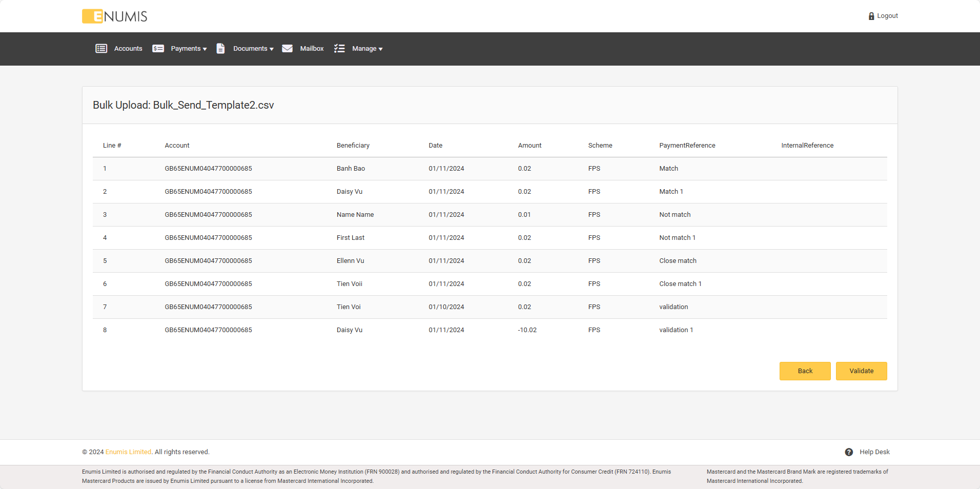Click the Payments money icon
This screenshot has width=980, height=489.
tap(158, 49)
